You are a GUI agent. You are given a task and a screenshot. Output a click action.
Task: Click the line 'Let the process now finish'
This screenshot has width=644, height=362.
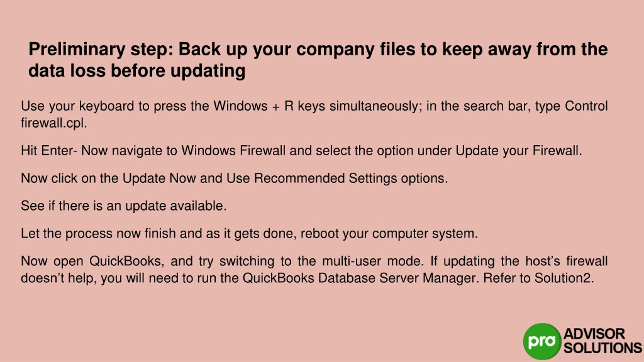[249, 234]
